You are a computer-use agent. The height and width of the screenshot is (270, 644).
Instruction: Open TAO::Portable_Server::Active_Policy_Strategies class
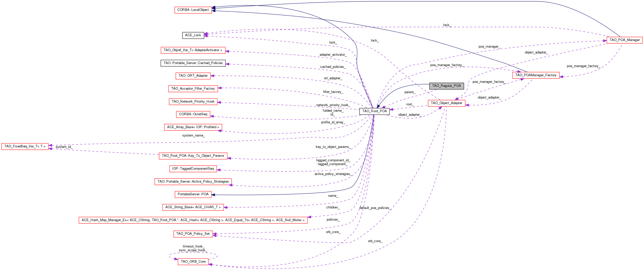(x=193, y=182)
